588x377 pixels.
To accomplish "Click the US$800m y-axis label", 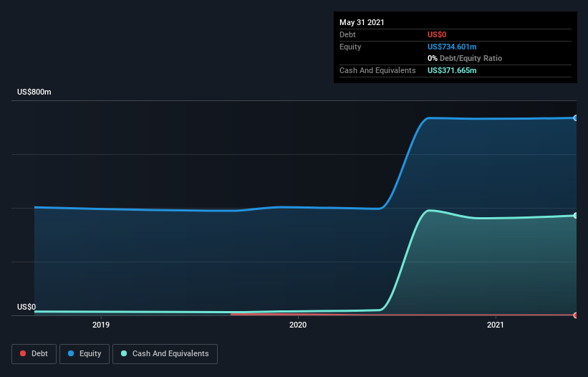I will (34, 92).
